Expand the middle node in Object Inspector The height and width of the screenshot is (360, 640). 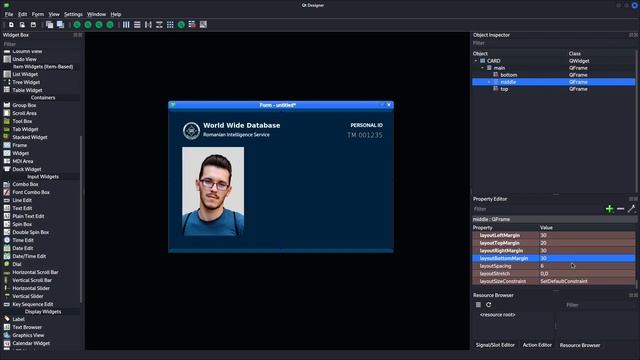tap(489, 82)
